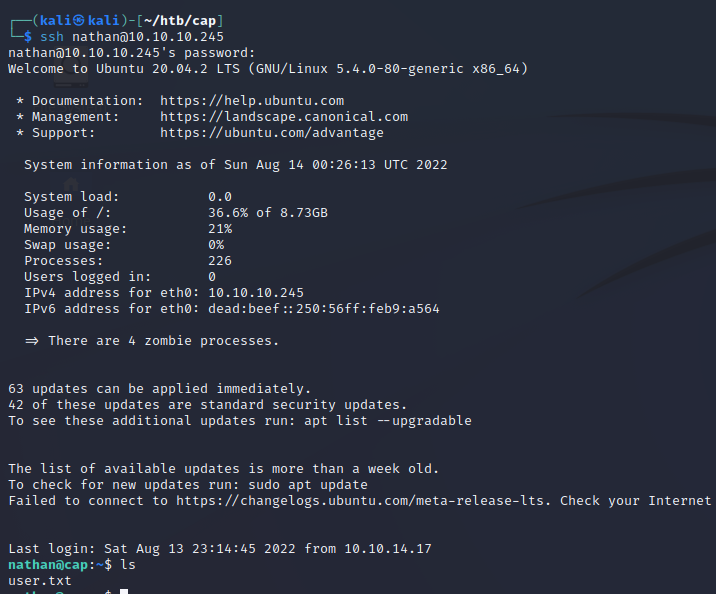Click the ubuntu.com/advantage support link

[272, 133]
